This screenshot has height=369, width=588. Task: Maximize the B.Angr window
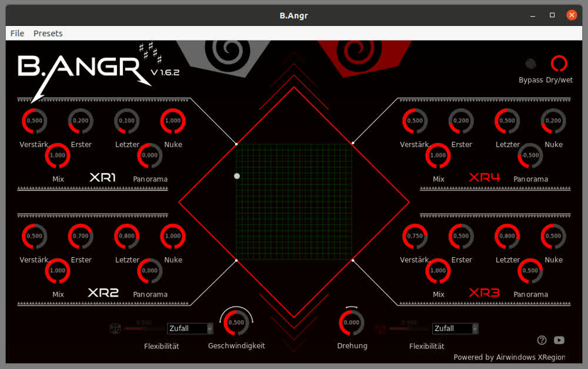pos(552,15)
